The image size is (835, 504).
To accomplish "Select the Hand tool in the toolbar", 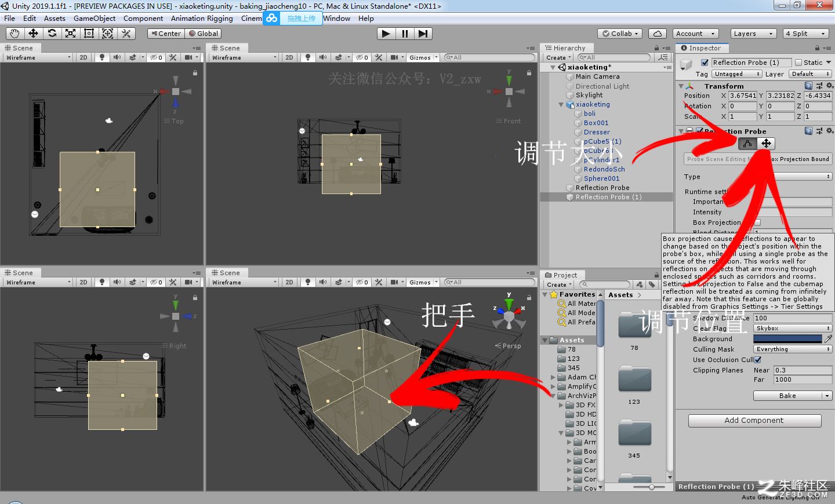I will 14,34.
